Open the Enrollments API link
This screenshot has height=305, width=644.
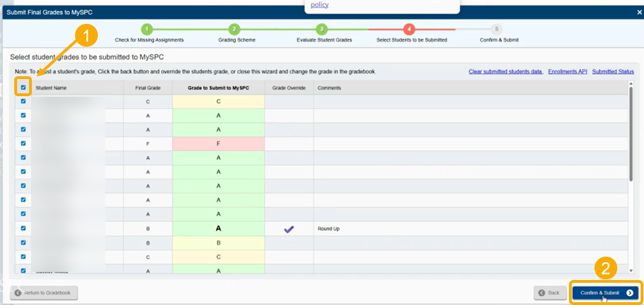[568, 72]
